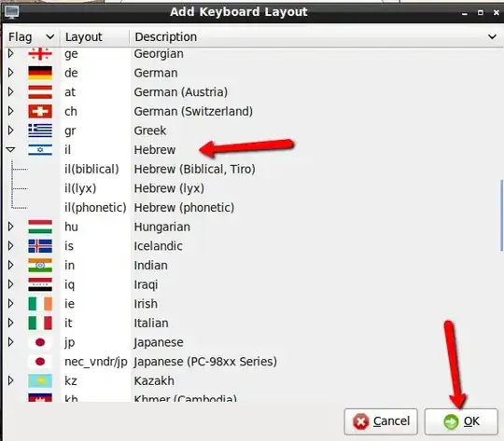Click the Greek flag icon

pos(40,131)
